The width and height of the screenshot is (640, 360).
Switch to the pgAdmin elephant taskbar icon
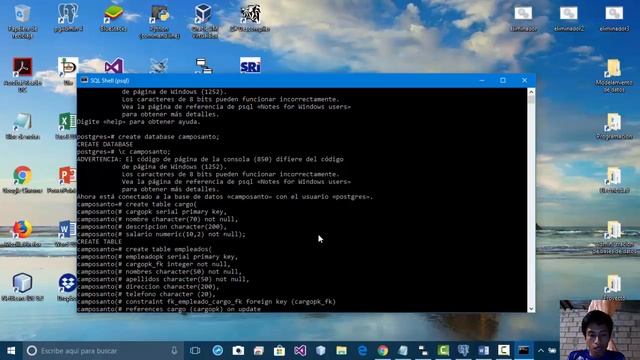[463, 351]
